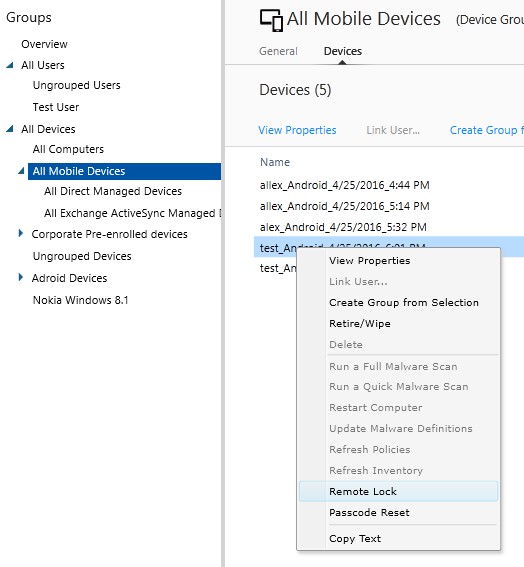Image resolution: width=524 pixels, height=567 pixels.
Task: Collapse the All Mobile Devices tree node
Action: (x=21, y=171)
